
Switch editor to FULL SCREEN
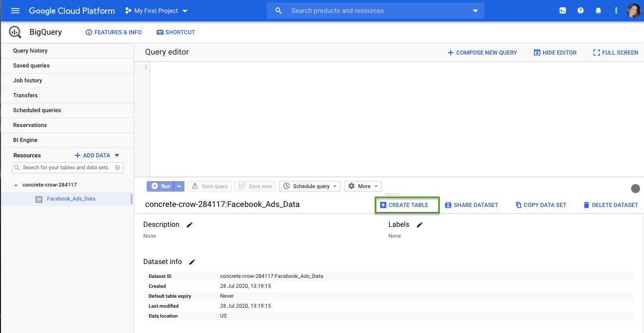coord(616,53)
